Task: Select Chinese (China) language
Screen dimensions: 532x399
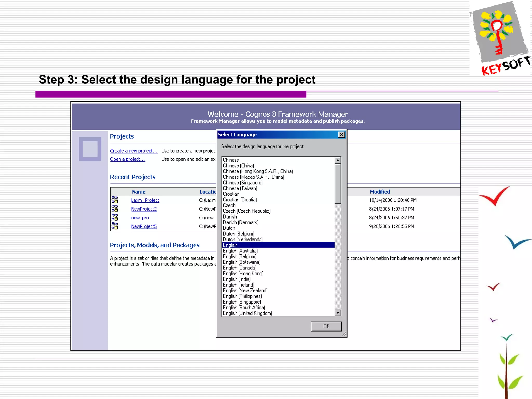Action: coord(278,166)
